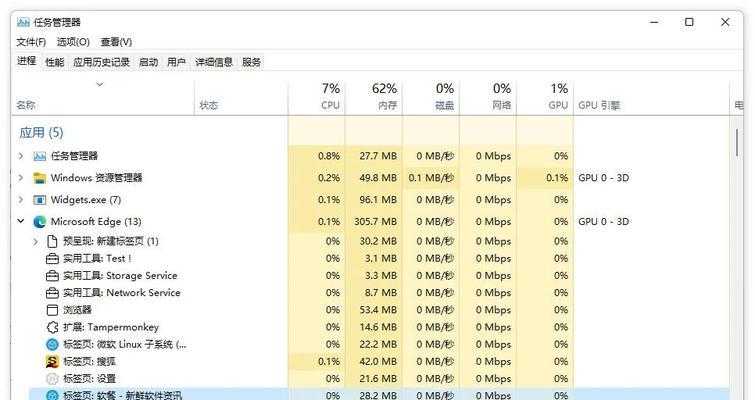Sort processes by the 内存 column header
This screenshot has height=400, width=755.
pyautogui.click(x=374, y=98)
